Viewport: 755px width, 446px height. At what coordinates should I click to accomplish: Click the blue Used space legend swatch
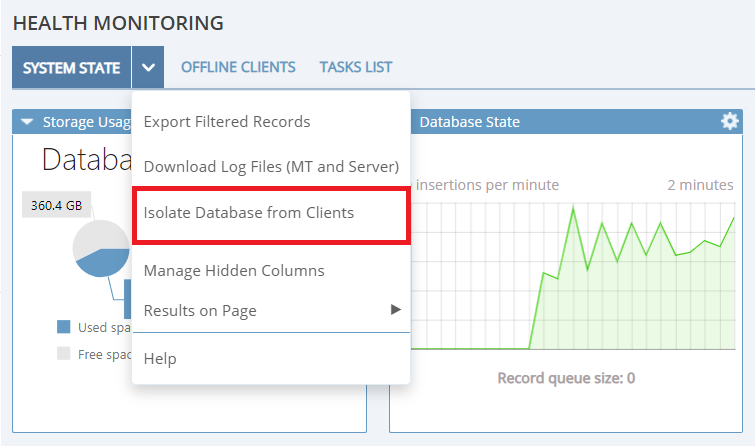[x=64, y=327]
